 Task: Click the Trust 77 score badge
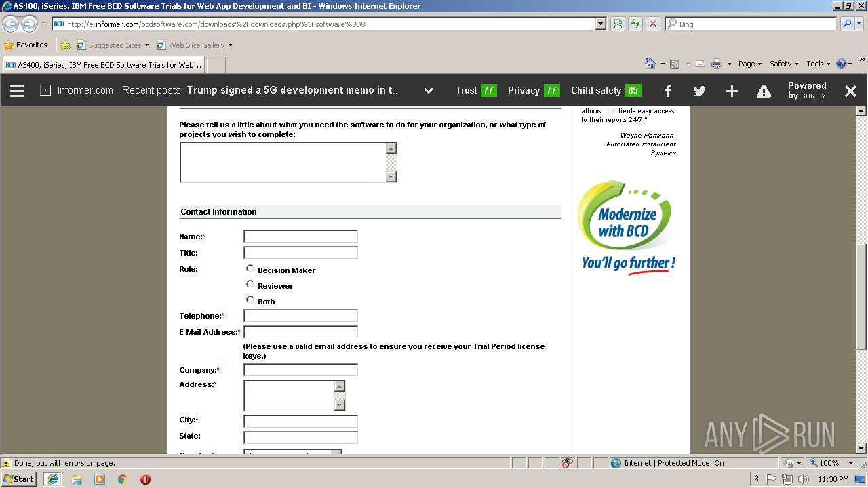tap(476, 90)
